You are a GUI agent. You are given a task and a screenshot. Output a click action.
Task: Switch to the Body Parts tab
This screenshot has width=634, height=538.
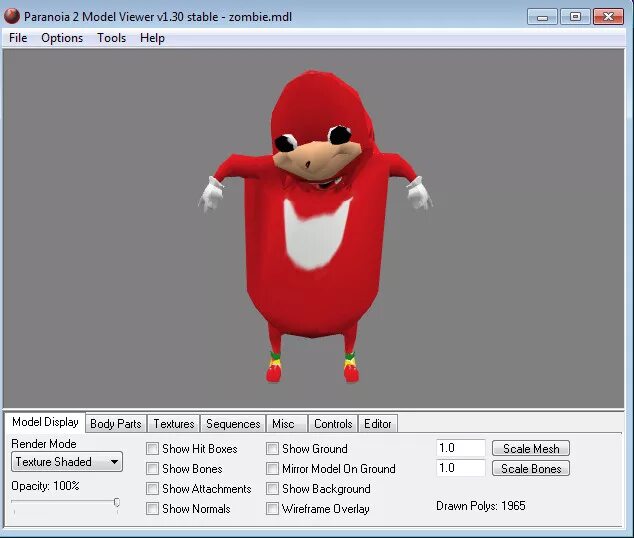[116, 424]
